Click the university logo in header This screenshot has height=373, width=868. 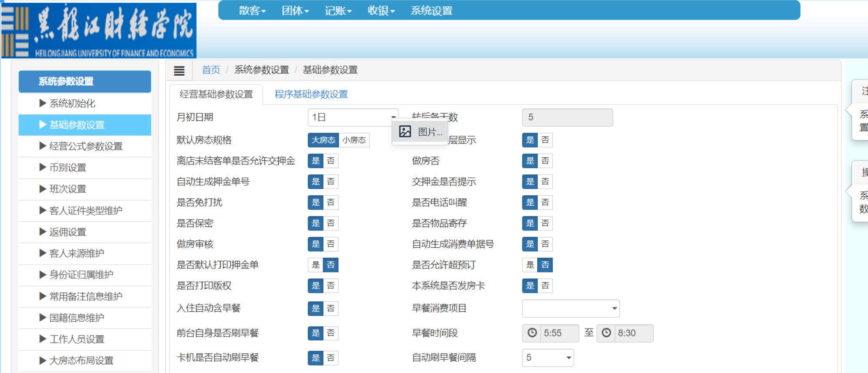tap(99, 30)
